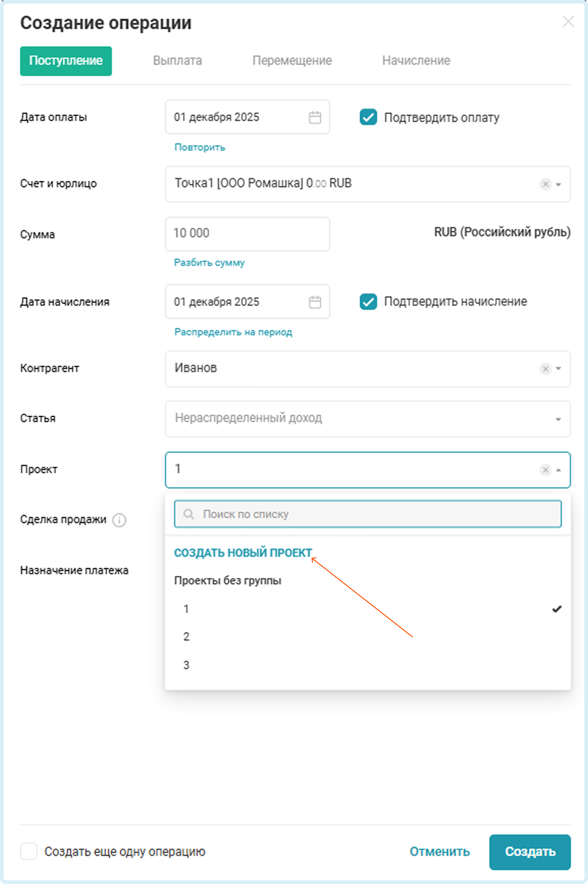
Task: Open the accrual date calendar icon
Action: tap(315, 302)
